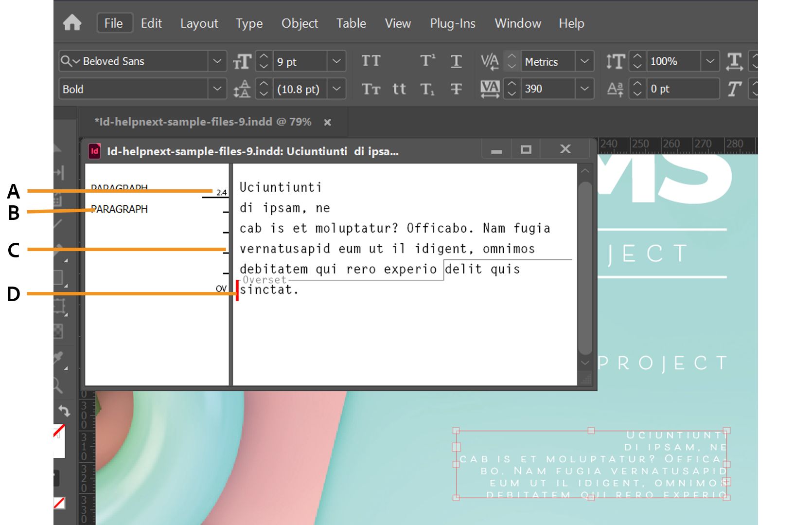Click the Story Editor scroll up arrow
This screenshot has width=812, height=525.
[585, 171]
